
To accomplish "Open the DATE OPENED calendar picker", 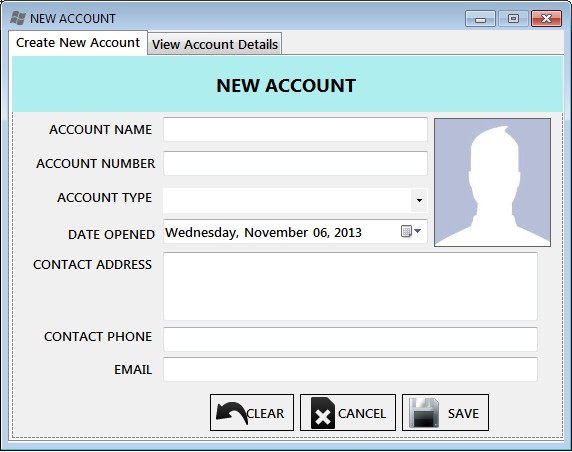I will tap(411, 231).
